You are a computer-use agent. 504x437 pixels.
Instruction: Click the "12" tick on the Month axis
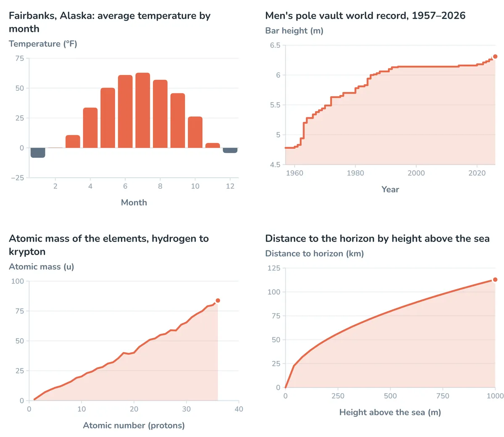[230, 186]
